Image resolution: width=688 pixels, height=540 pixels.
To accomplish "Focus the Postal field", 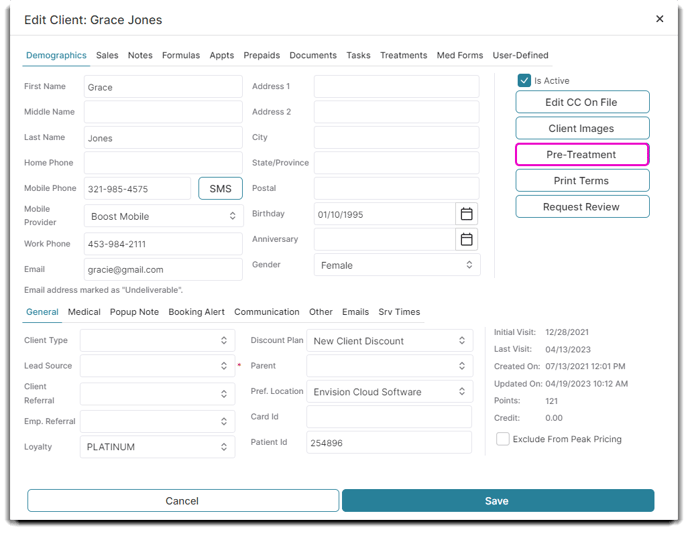I will [397, 189].
